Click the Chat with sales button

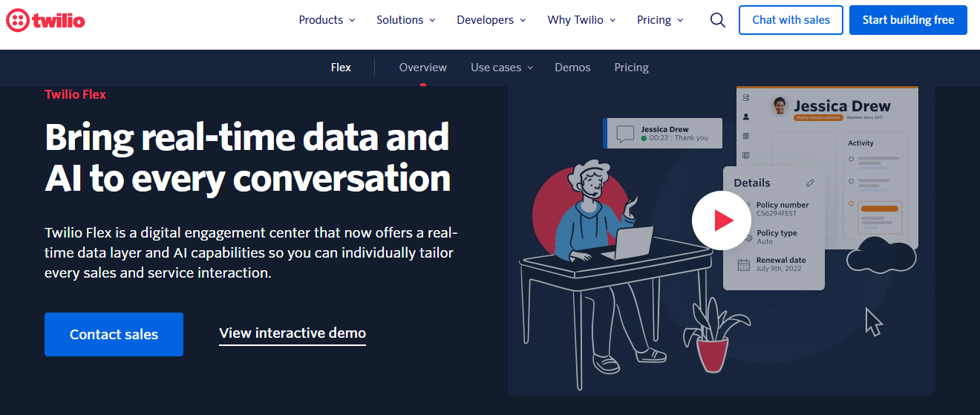point(791,20)
